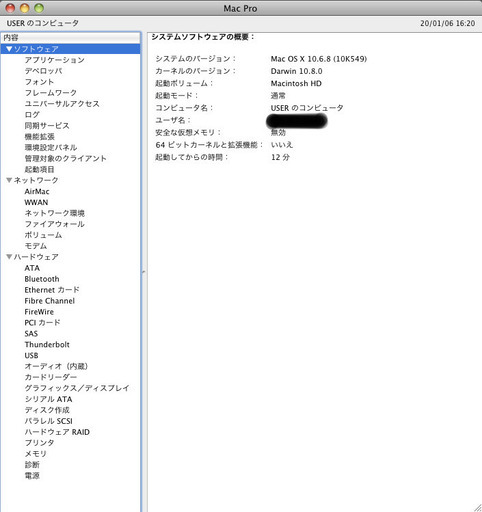This screenshot has height=512, width=482.
Task: Select アプリケーション in the sidebar
Action: tap(55, 60)
